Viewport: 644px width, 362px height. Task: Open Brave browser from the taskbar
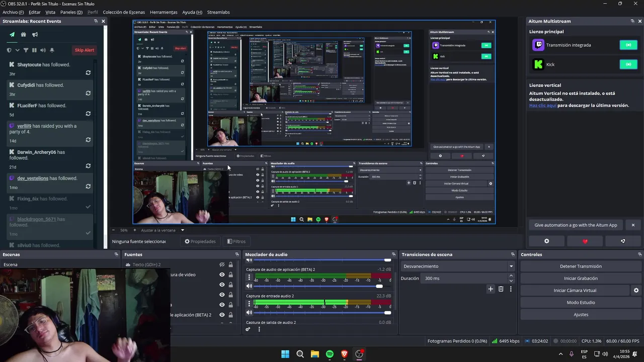(x=344, y=354)
